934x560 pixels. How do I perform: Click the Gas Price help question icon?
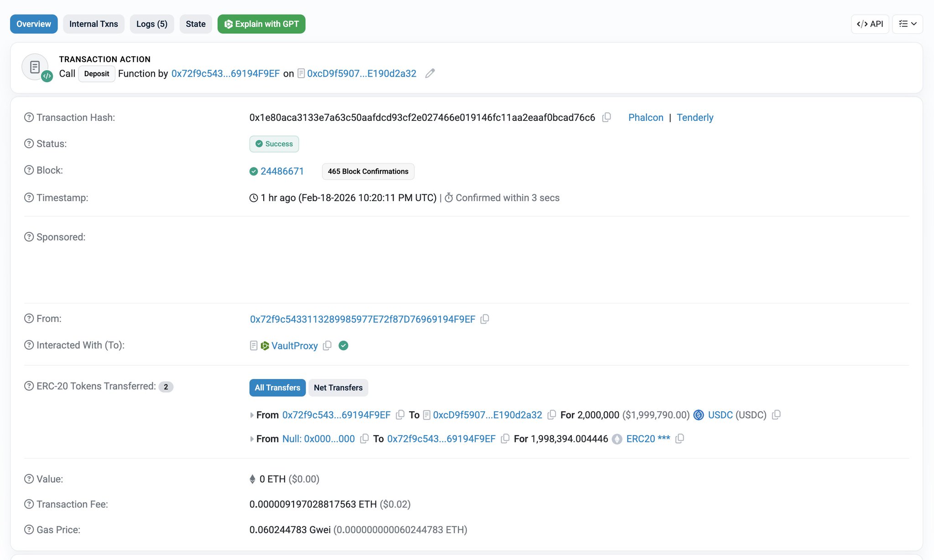(29, 529)
